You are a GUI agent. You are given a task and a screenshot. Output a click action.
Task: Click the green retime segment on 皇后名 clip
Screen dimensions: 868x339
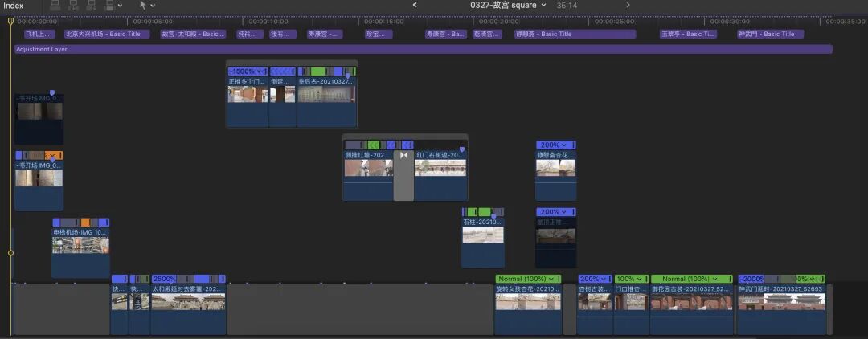tap(317, 71)
